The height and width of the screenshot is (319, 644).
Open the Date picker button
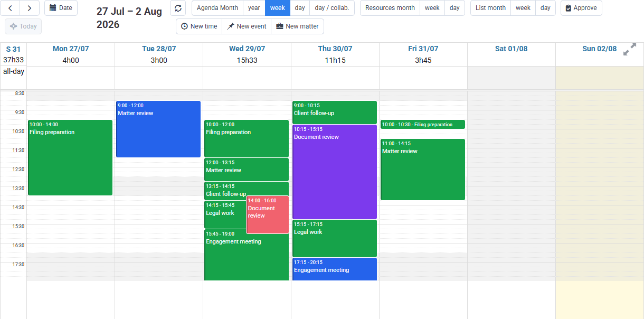coord(61,8)
